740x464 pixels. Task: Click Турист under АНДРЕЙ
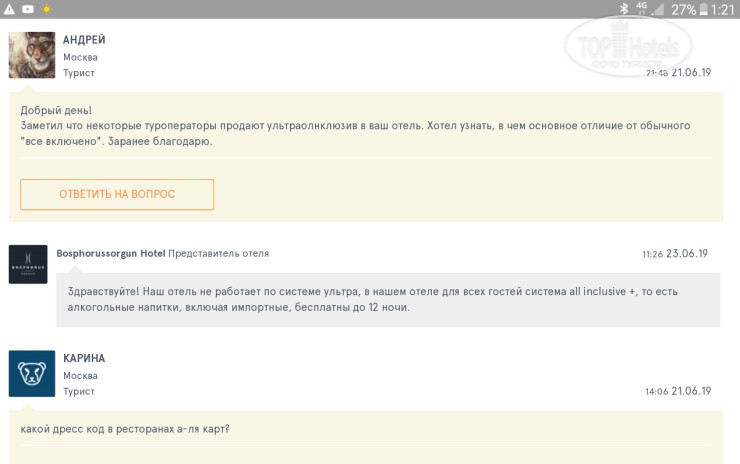(x=79, y=73)
